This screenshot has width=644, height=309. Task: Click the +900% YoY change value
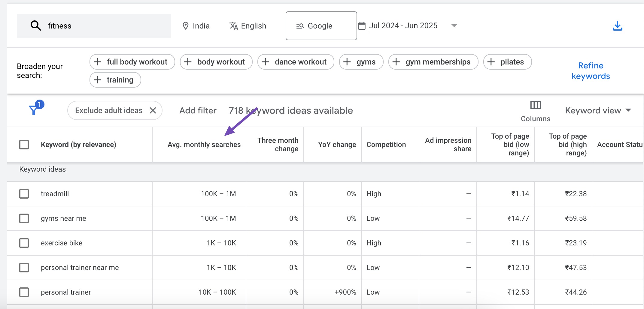click(345, 292)
